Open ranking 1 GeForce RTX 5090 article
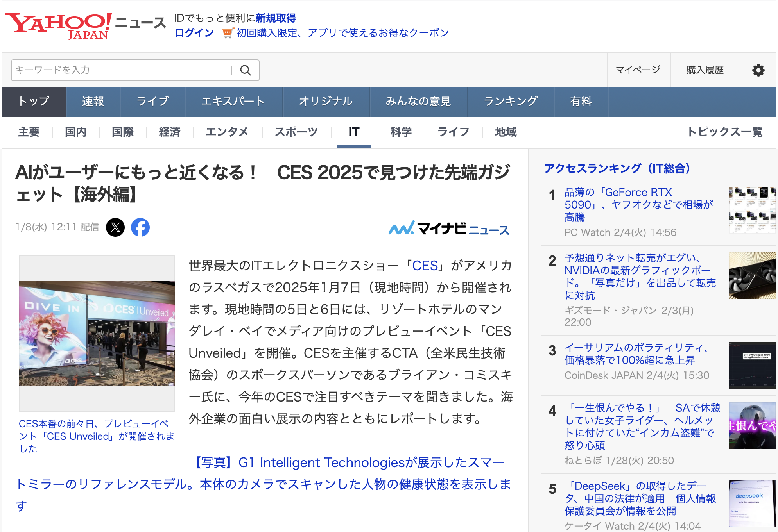Image resolution: width=778 pixels, height=532 pixels. pyautogui.click(x=639, y=205)
